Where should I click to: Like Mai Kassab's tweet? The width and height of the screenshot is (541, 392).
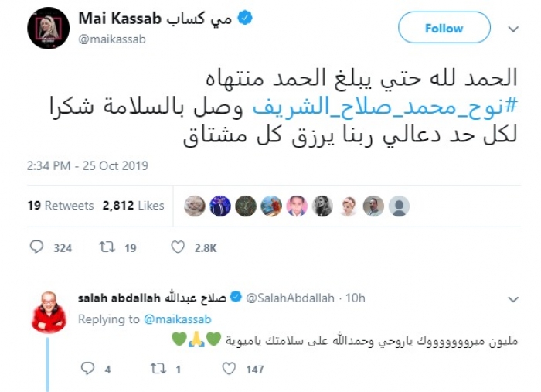click(178, 247)
